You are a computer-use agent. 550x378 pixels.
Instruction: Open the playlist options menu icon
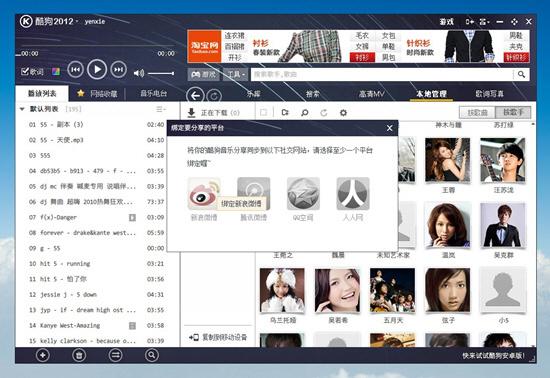click(x=161, y=109)
